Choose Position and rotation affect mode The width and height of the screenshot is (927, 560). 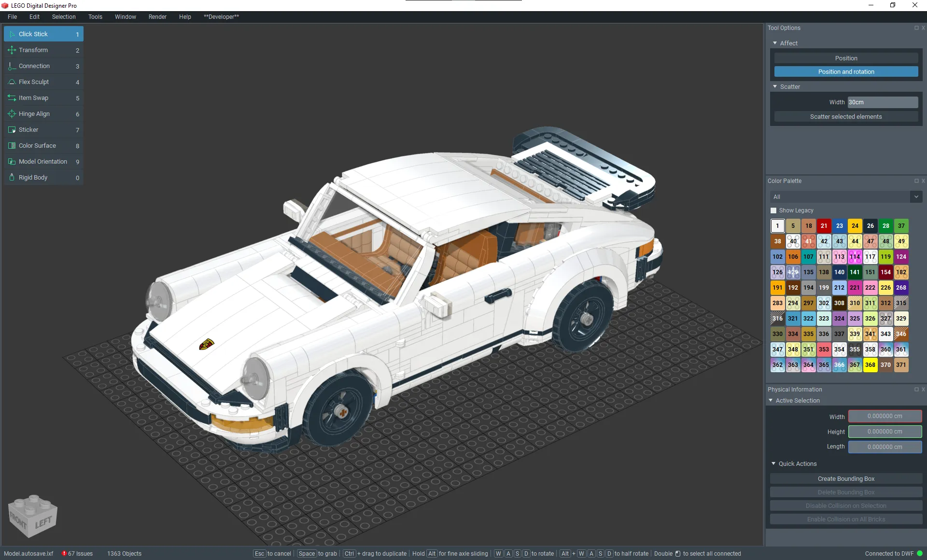tap(846, 72)
